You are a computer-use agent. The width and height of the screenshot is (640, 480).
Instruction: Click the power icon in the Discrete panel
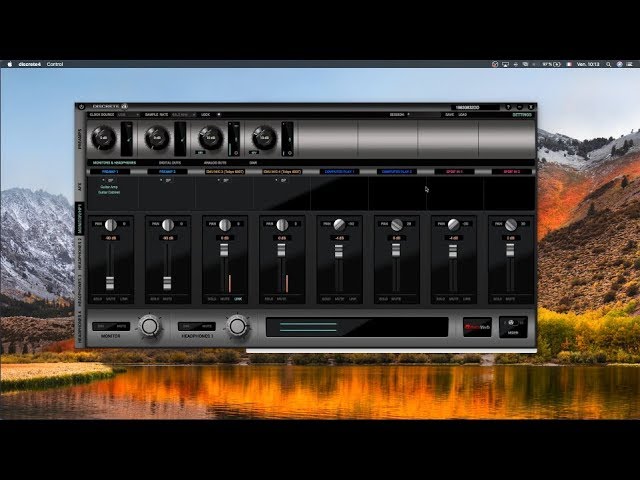81,107
